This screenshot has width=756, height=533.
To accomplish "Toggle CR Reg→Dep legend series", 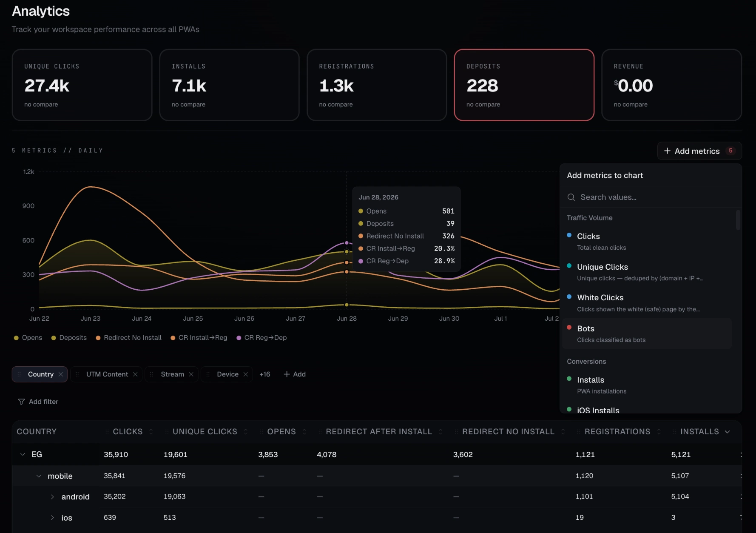I will [261, 338].
